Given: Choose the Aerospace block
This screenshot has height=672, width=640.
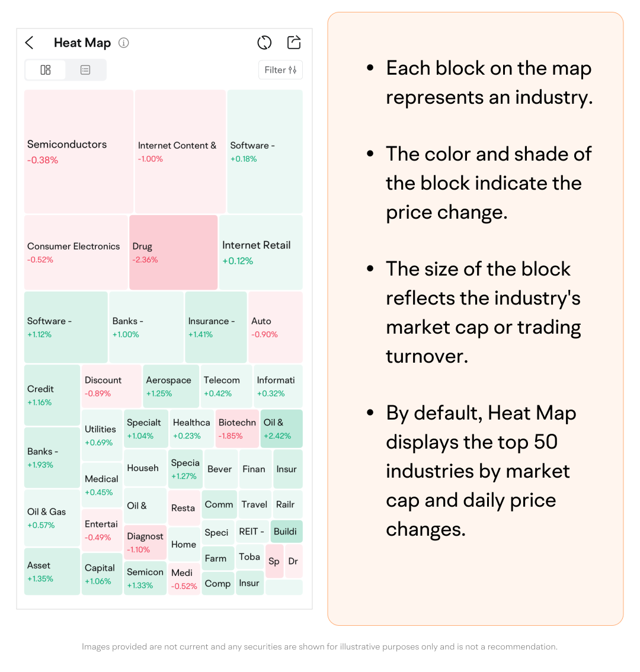Looking at the screenshot, I should 171,386.
